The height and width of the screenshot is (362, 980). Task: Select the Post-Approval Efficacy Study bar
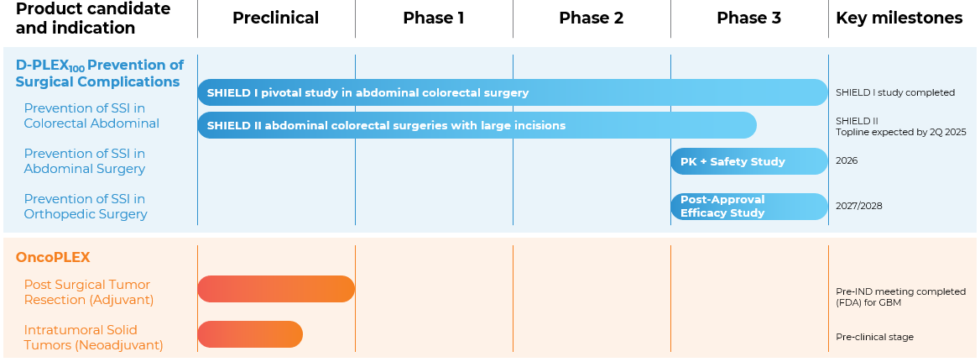tap(748, 207)
